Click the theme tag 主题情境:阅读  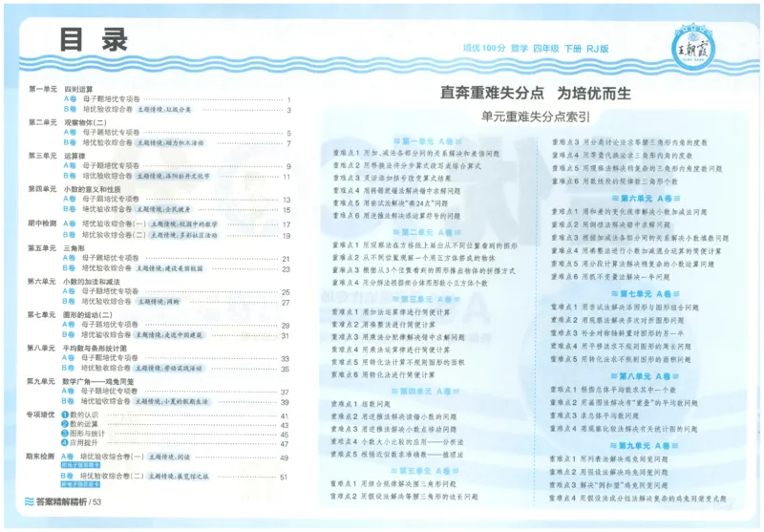tap(170, 457)
